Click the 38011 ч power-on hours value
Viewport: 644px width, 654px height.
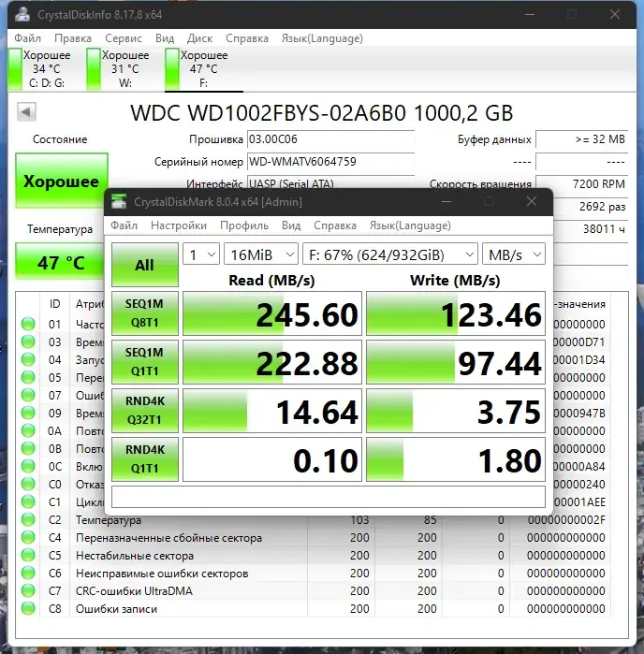[x=604, y=228]
